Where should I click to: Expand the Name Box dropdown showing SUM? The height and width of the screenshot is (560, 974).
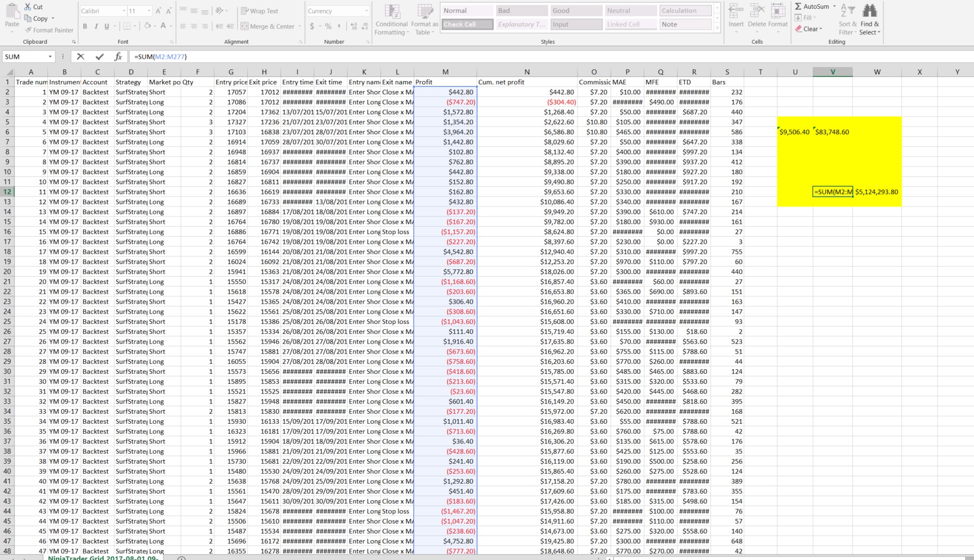click(x=50, y=57)
